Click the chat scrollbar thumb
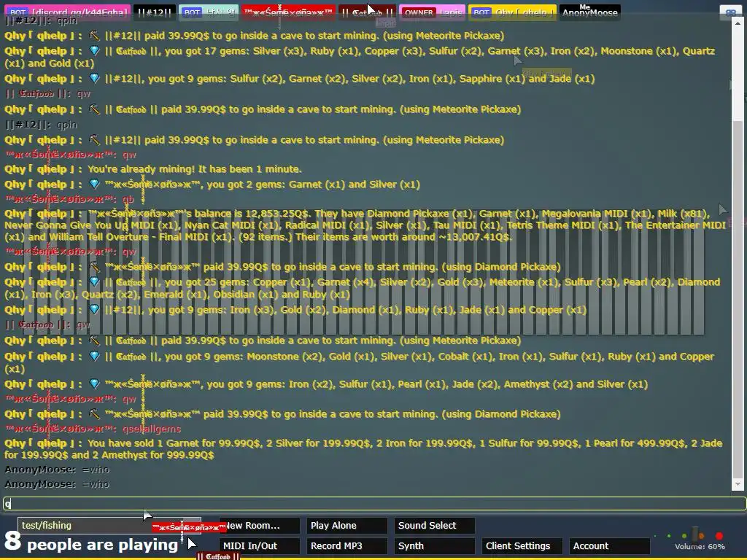 click(x=738, y=298)
